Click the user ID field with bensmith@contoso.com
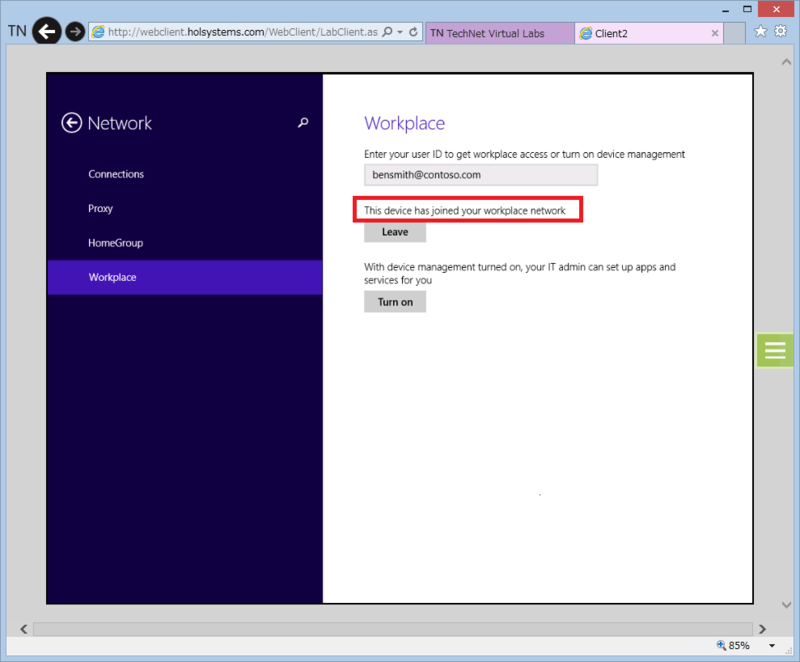Screen dimensions: 800x662 point(481,175)
